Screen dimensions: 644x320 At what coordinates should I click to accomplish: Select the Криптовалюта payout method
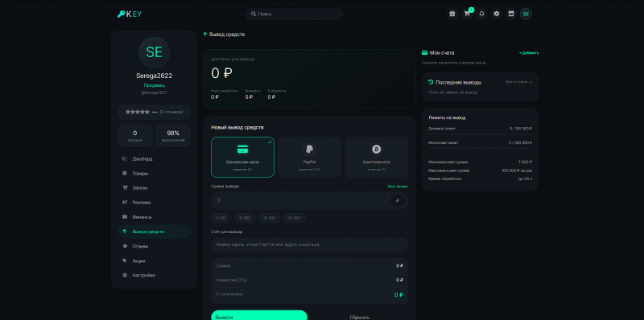pos(376,157)
